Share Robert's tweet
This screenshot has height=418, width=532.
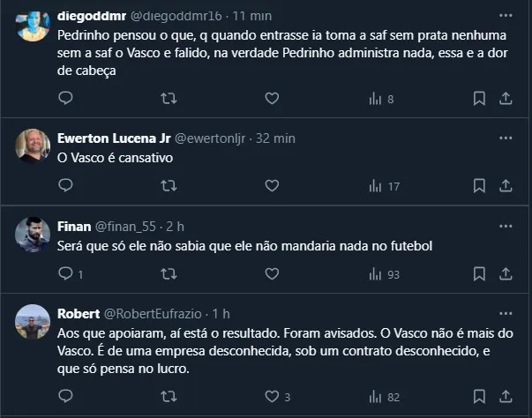pyautogui.click(x=506, y=397)
